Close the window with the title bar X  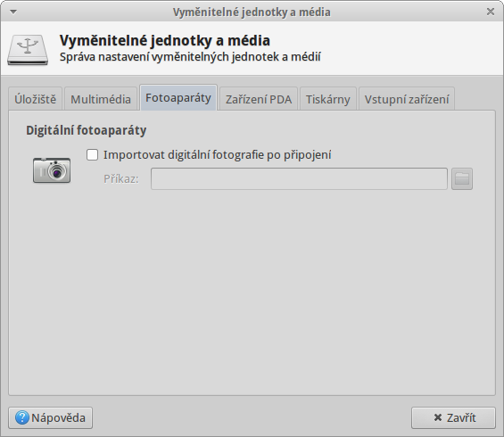491,12
